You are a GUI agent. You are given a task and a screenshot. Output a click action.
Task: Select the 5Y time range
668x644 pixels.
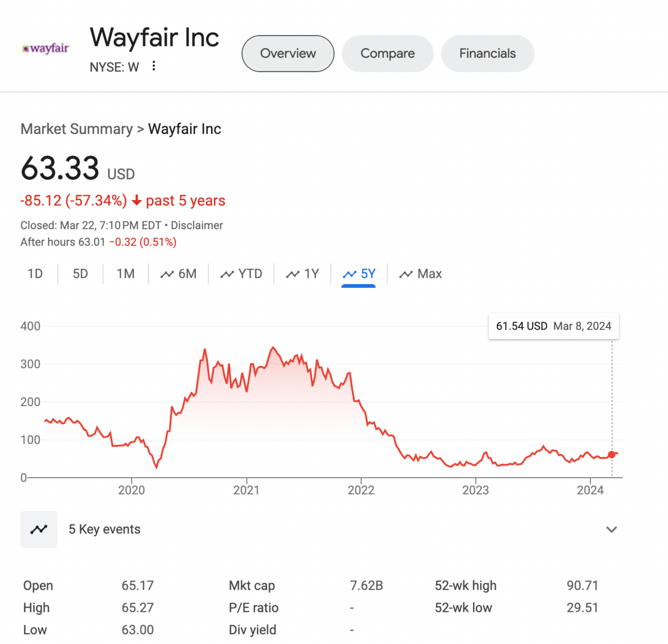359,274
